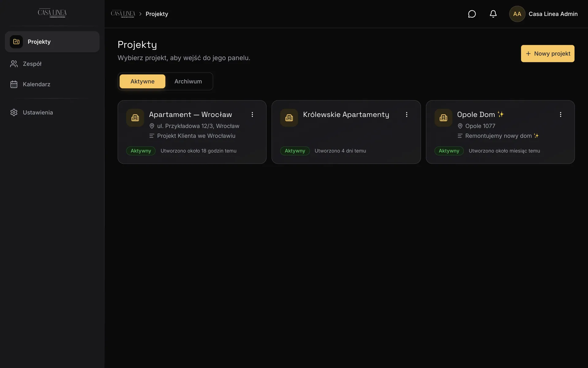This screenshot has height=368, width=588.
Task: Click the breadcrumb Casa Linea logo
Action: tap(123, 14)
